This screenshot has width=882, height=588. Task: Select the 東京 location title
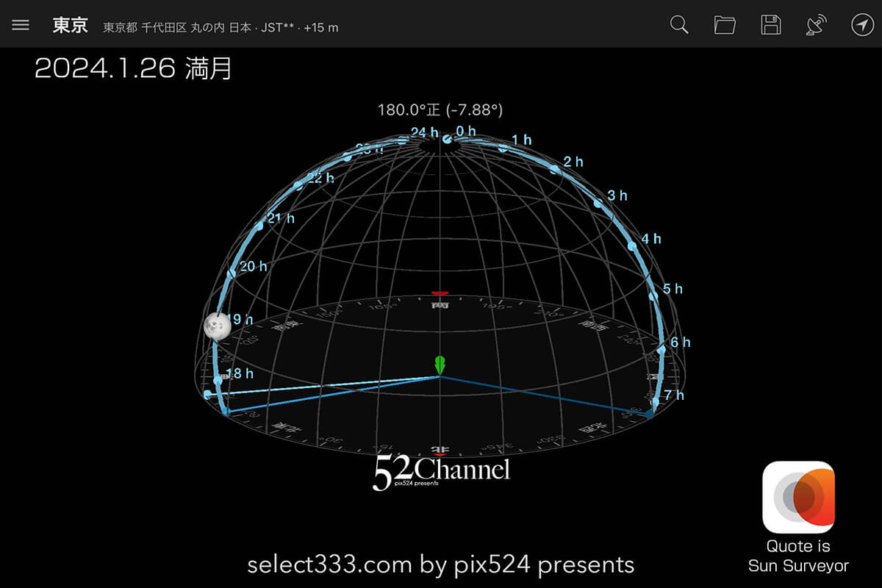70,26
